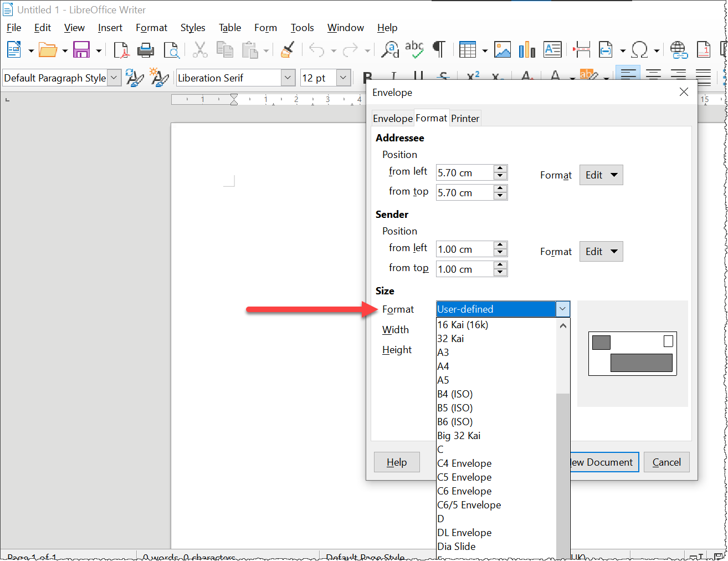Toggle align left paragraph button

pyautogui.click(x=628, y=75)
